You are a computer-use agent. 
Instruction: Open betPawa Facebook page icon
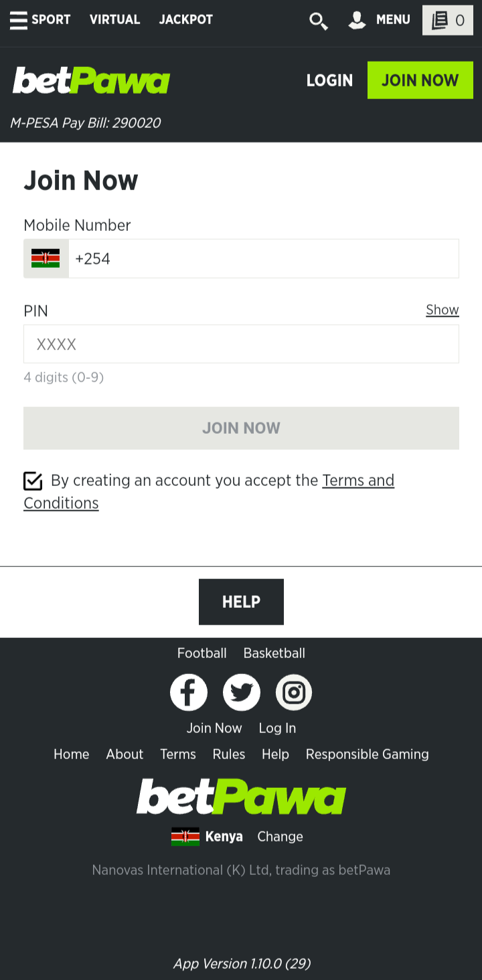tap(189, 692)
